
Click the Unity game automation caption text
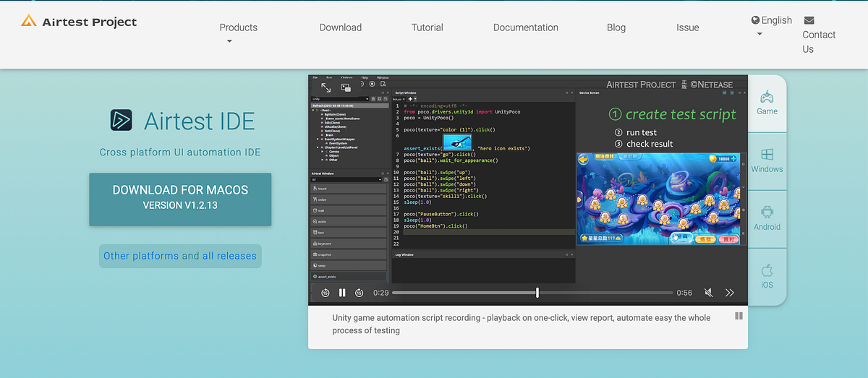coord(522,324)
